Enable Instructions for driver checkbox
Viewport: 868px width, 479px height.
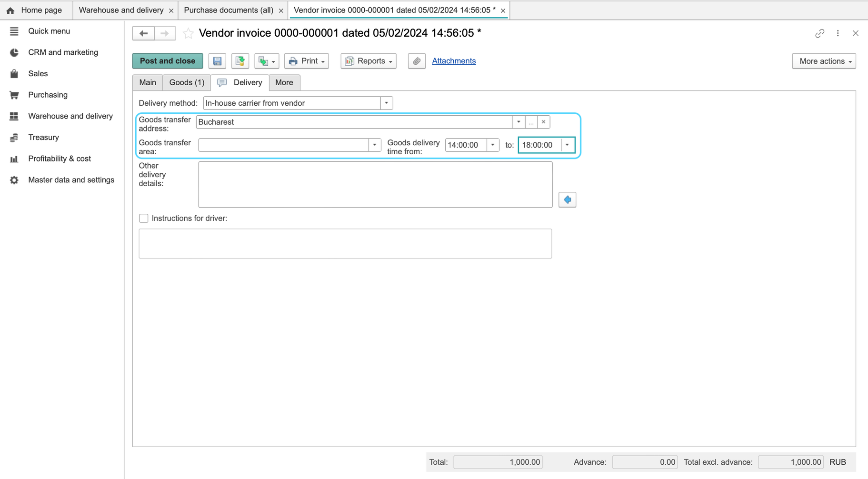point(143,218)
